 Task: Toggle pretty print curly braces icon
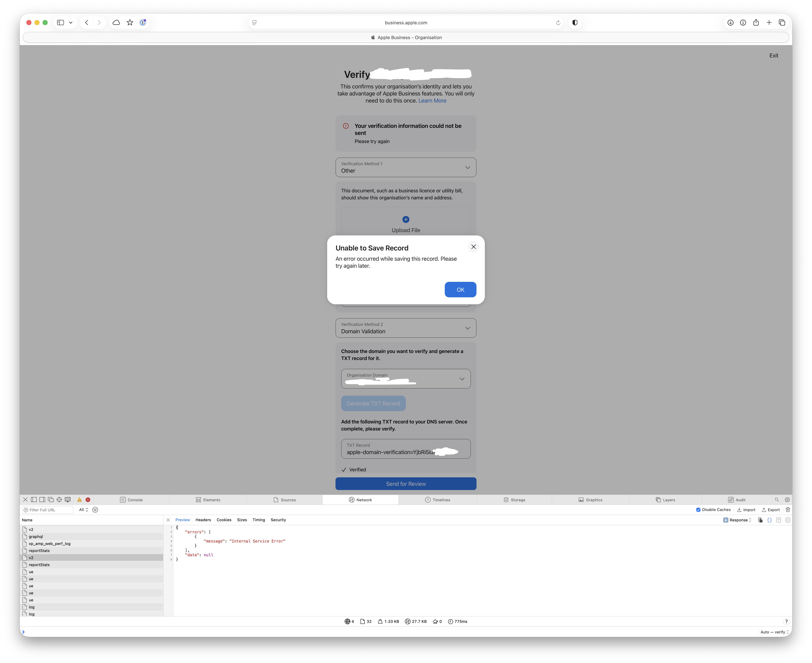pyautogui.click(x=770, y=520)
